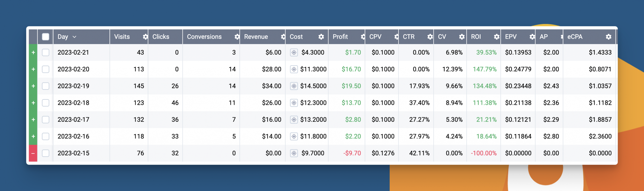
Task: Open the Day column dropdown chevron
Action: [75, 37]
